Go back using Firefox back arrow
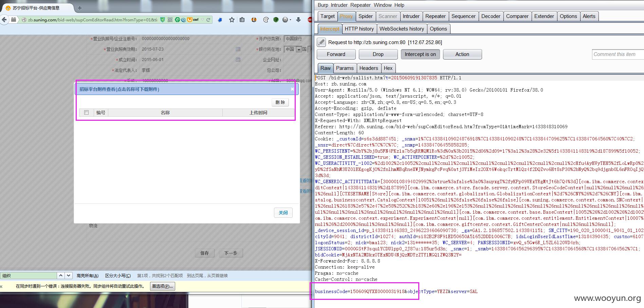 [4, 20]
